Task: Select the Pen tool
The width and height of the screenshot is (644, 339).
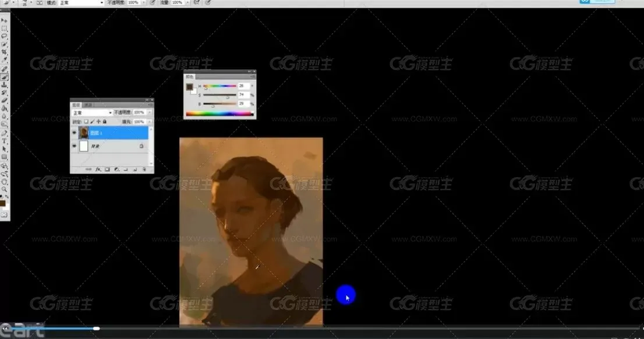Action: point(4,133)
